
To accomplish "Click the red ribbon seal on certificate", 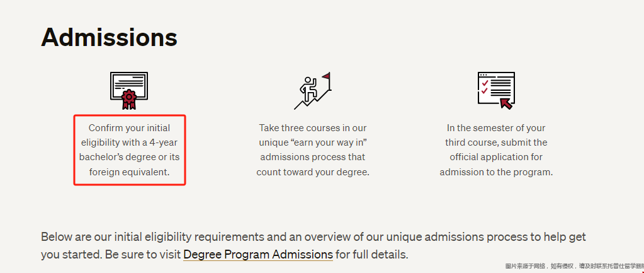I will 129,99.
